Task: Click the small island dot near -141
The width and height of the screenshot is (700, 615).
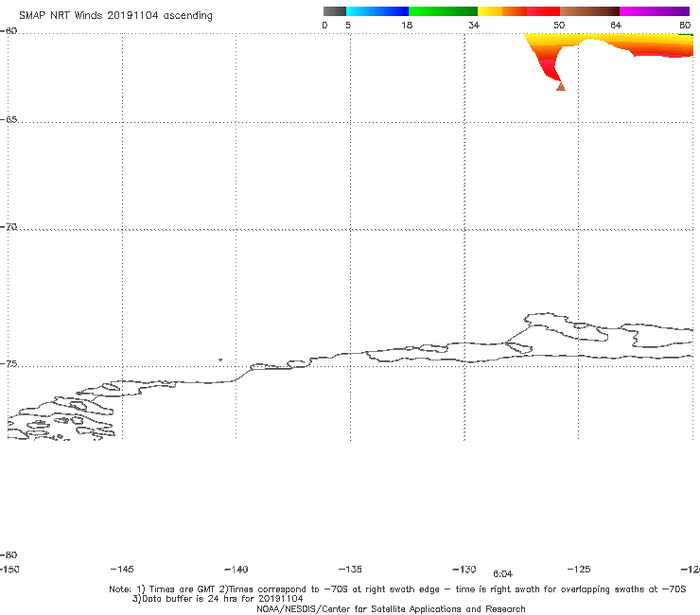Action: [220, 360]
